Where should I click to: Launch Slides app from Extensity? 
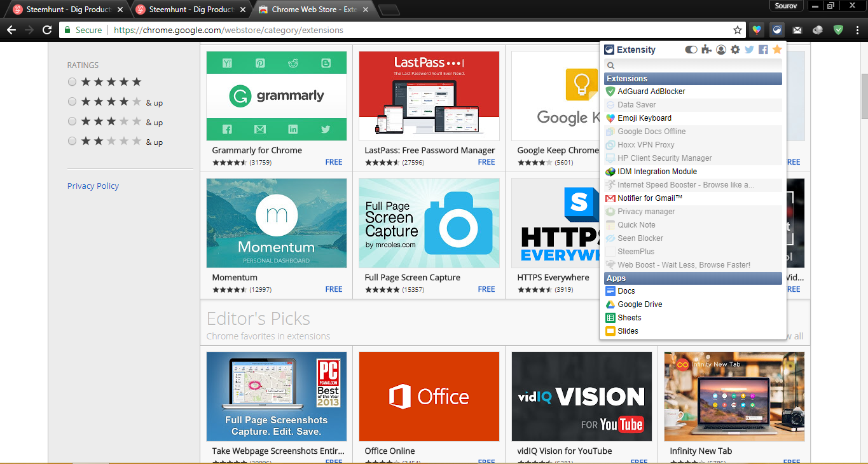tap(693, 331)
